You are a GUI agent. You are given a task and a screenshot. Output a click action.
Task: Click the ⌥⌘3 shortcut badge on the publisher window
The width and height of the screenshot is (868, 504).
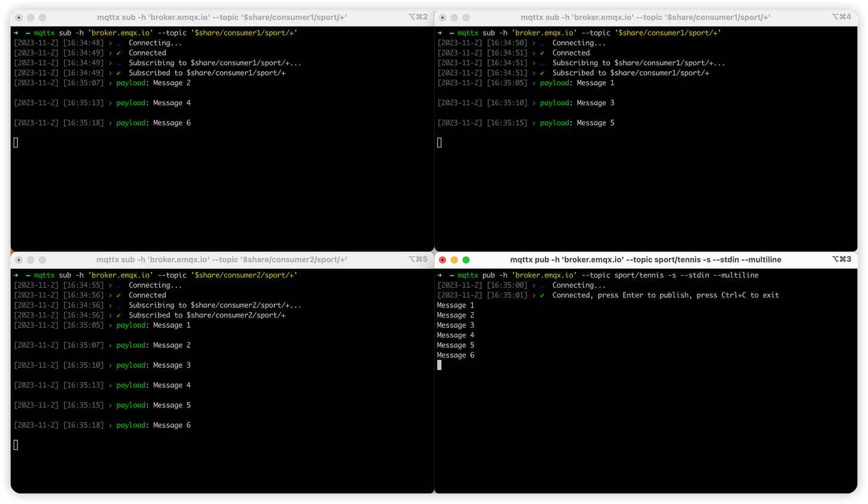tap(842, 259)
